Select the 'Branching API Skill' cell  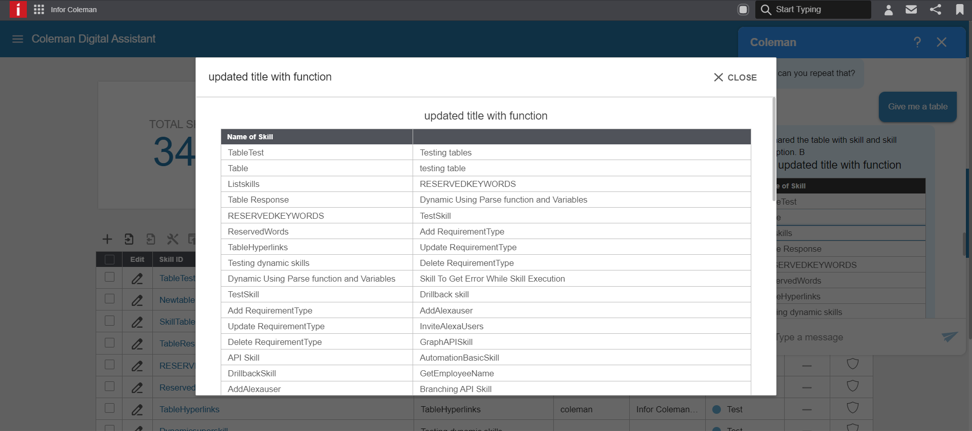tap(581, 389)
